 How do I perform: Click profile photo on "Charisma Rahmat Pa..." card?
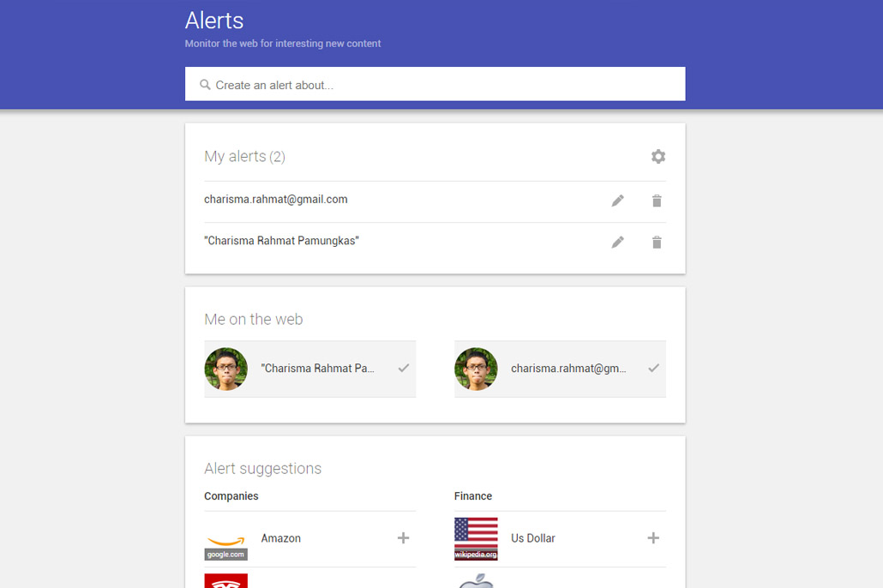click(x=226, y=369)
